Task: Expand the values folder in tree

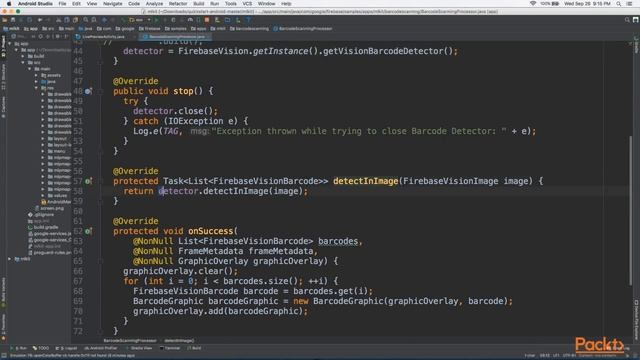Action: pos(42,196)
